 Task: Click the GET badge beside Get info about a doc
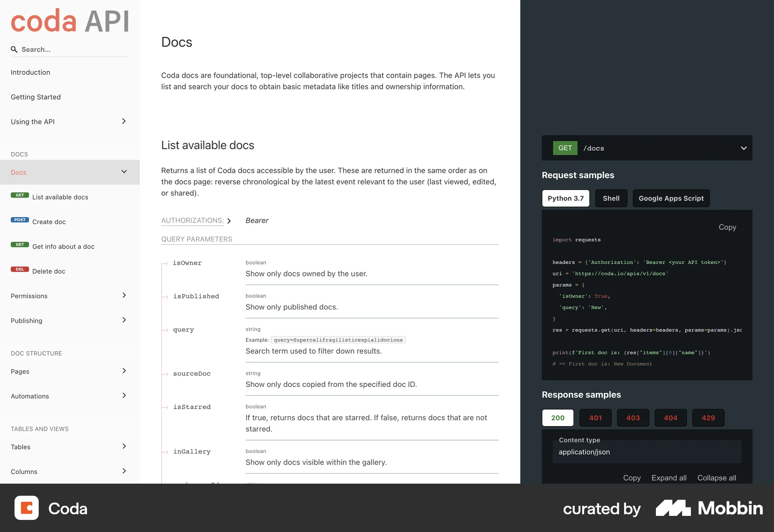tap(19, 244)
